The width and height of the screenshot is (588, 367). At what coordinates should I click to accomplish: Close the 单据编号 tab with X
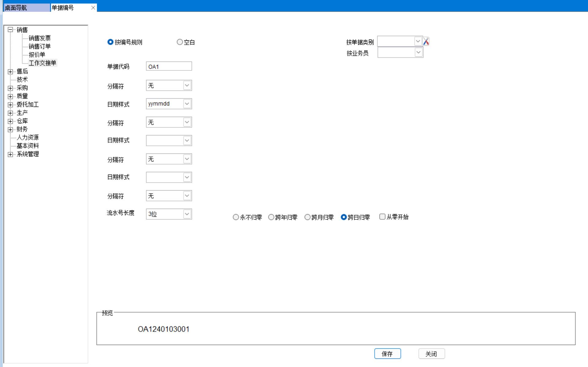93,8
